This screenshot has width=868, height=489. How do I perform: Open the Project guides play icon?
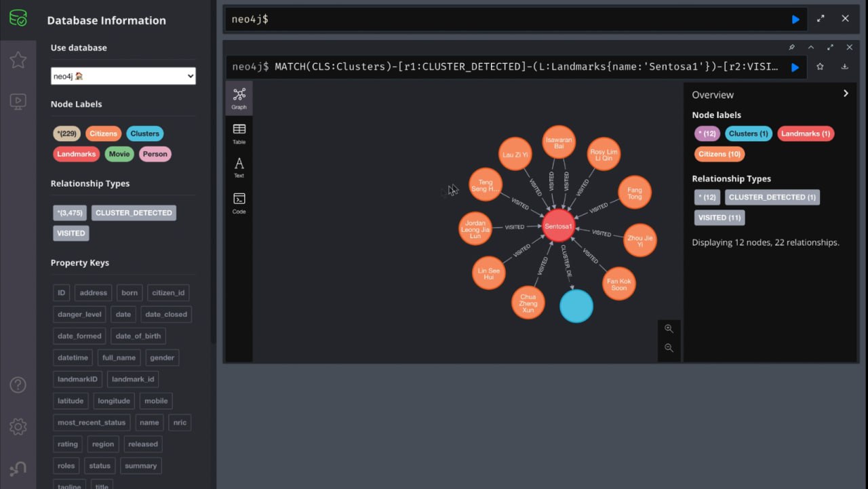(x=18, y=102)
